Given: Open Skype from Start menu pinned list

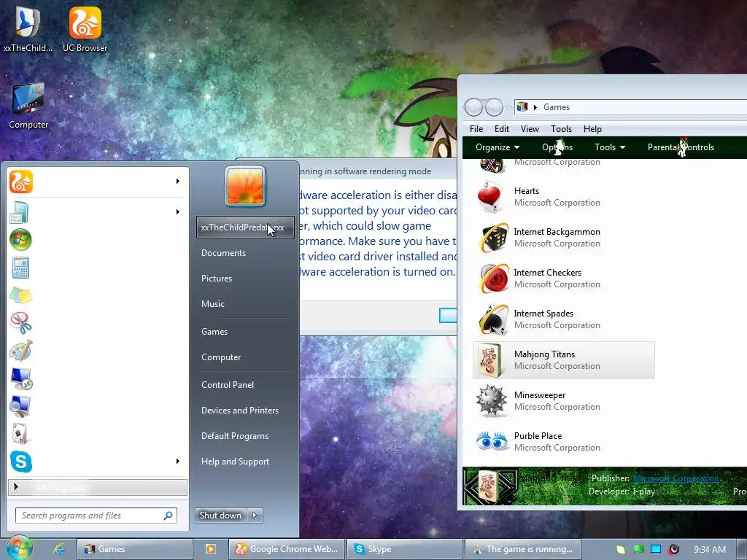Looking at the screenshot, I should pos(21,462).
